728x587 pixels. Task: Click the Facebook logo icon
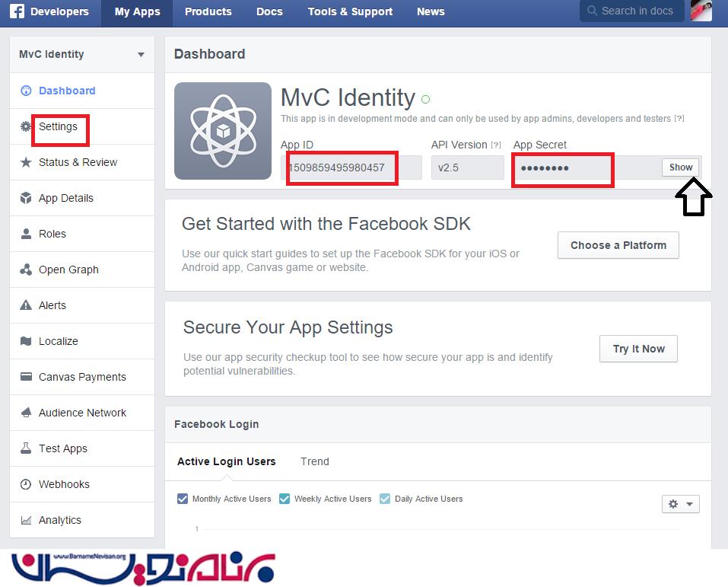tap(17, 11)
